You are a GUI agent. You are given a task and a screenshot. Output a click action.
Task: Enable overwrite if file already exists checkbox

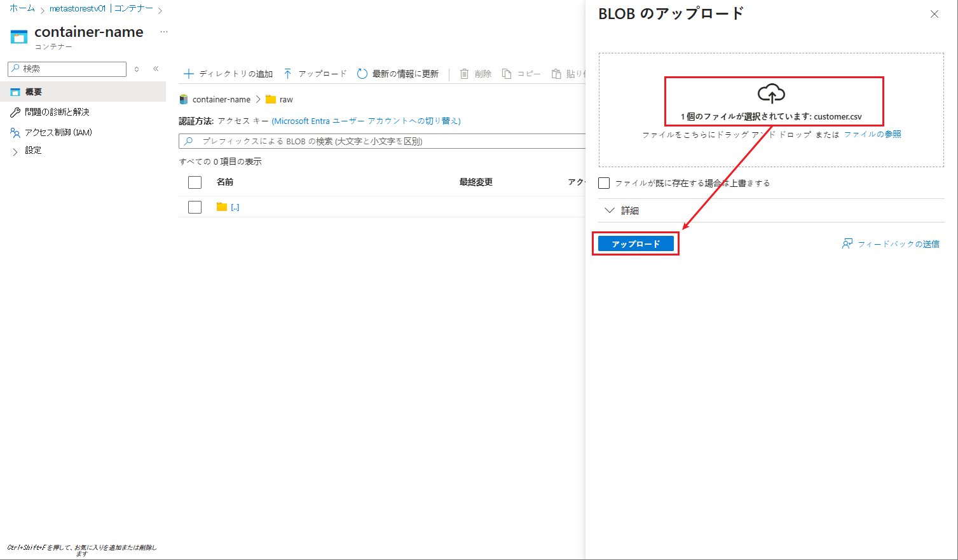click(x=604, y=183)
